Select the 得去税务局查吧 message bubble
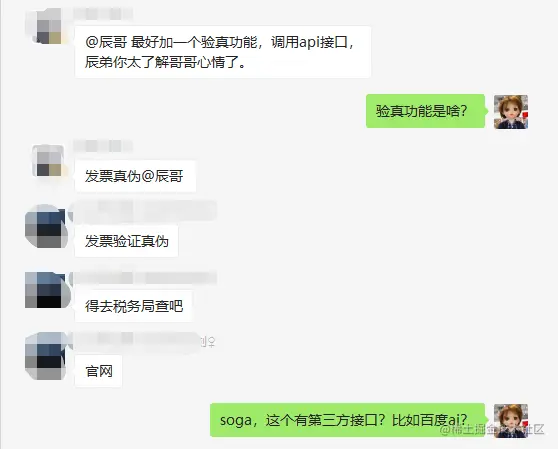 pos(133,306)
